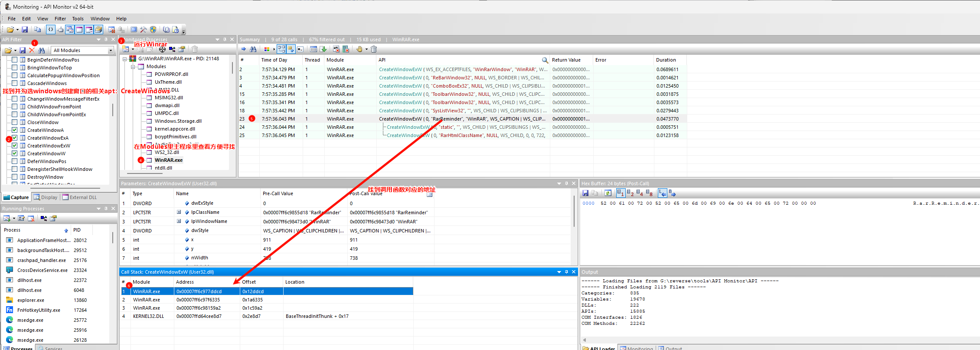This screenshot has height=350, width=980.
Task: Open the API Filter panel menu arrow
Action: (98, 39)
